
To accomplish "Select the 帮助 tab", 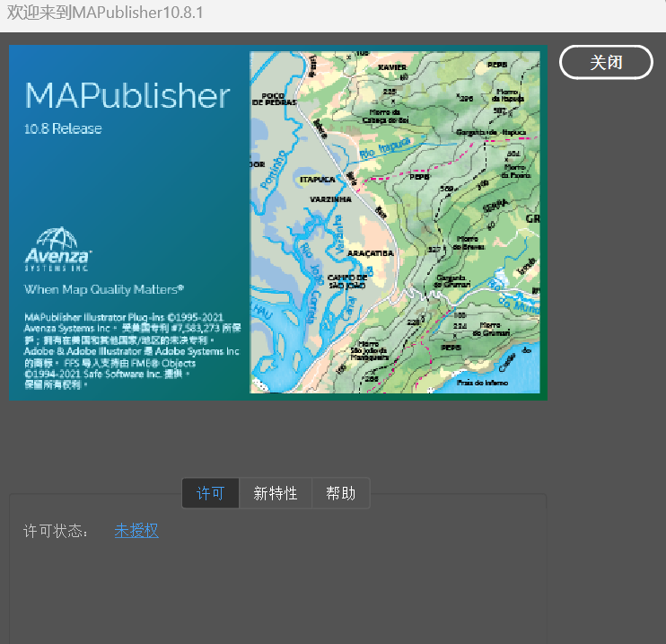I will point(341,493).
